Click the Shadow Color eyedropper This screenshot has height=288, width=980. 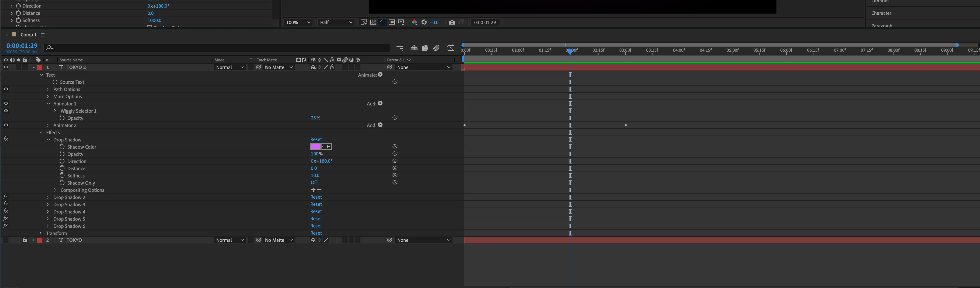click(326, 147)
